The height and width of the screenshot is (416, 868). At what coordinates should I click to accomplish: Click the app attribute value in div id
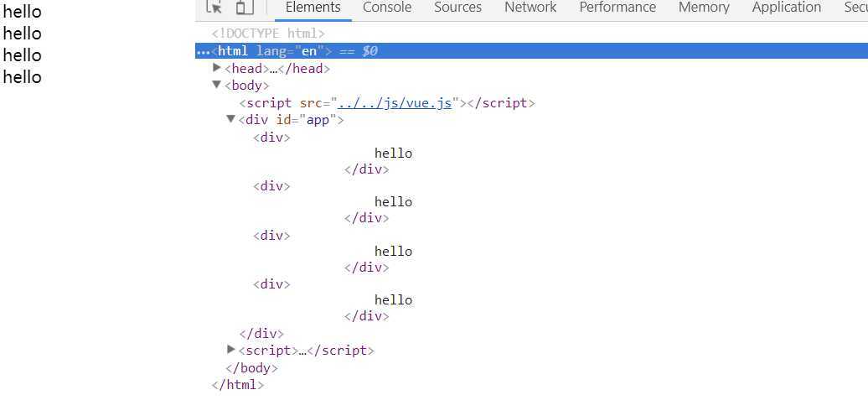(318, 120)
